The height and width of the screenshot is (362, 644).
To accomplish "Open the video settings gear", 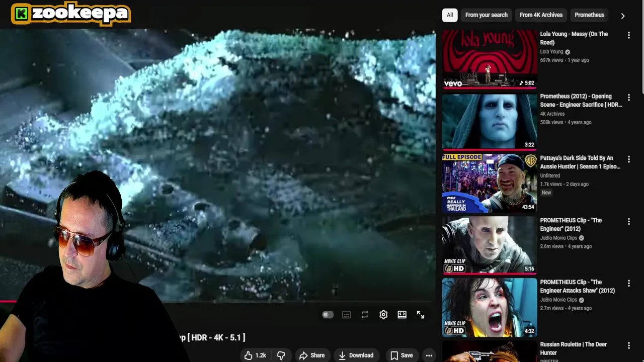I will click(383, 315).
